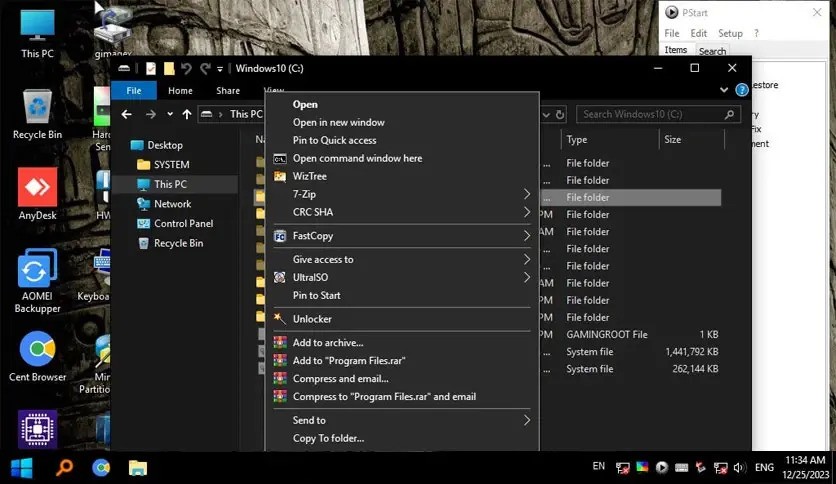Click New folder icon in quick access toolbar

(169, 68)
